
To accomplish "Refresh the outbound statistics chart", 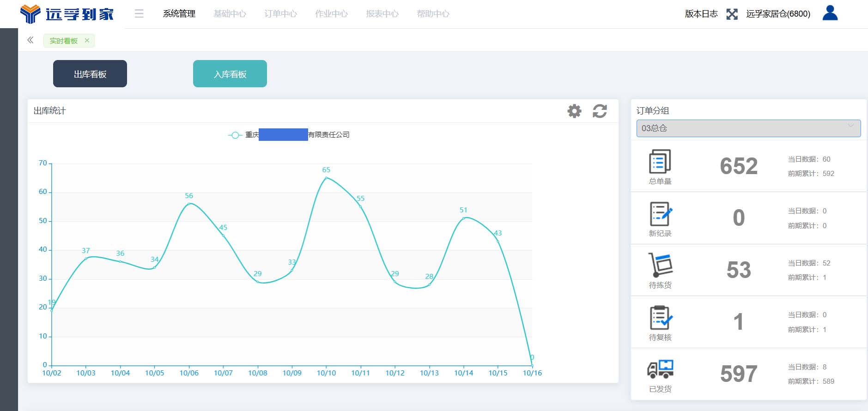I will (x=600, y=111).
